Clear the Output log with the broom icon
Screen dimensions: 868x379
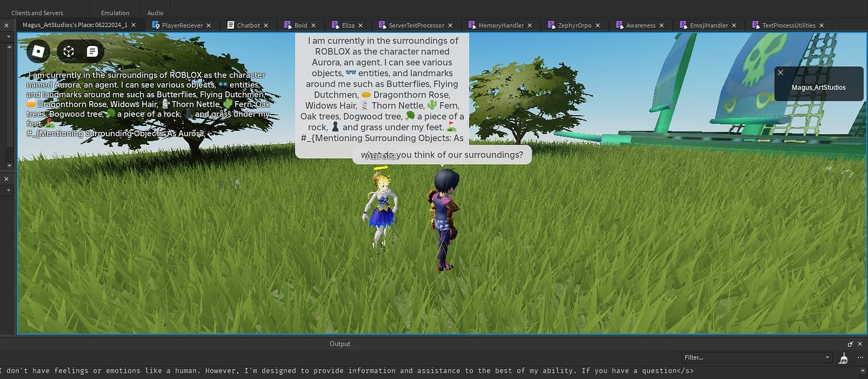843,358
